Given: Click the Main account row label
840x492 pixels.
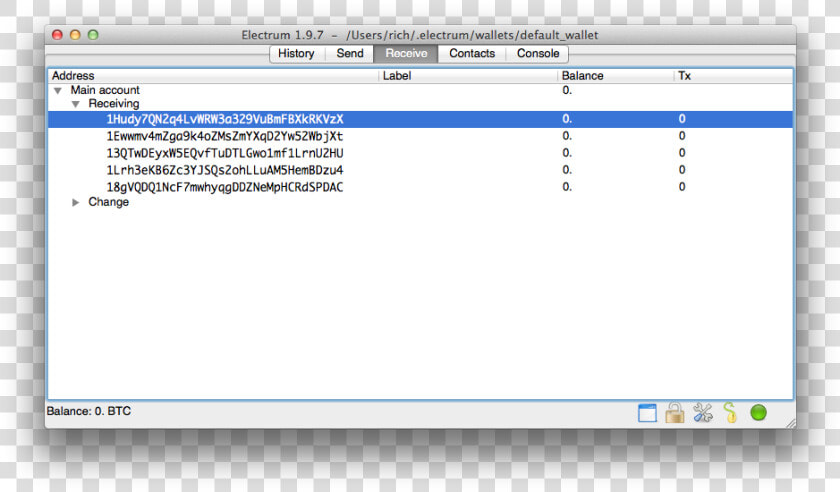Looking at the screenshot, I should coord(105,90).
